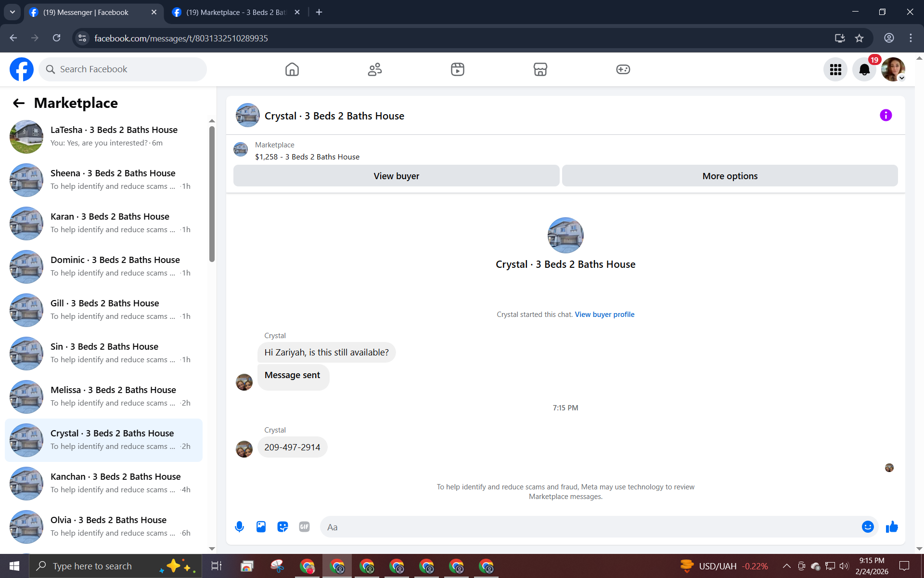Open the browser tab search dropdown
Viewport: 924px width, 578px height.
(x=13, y=12)
